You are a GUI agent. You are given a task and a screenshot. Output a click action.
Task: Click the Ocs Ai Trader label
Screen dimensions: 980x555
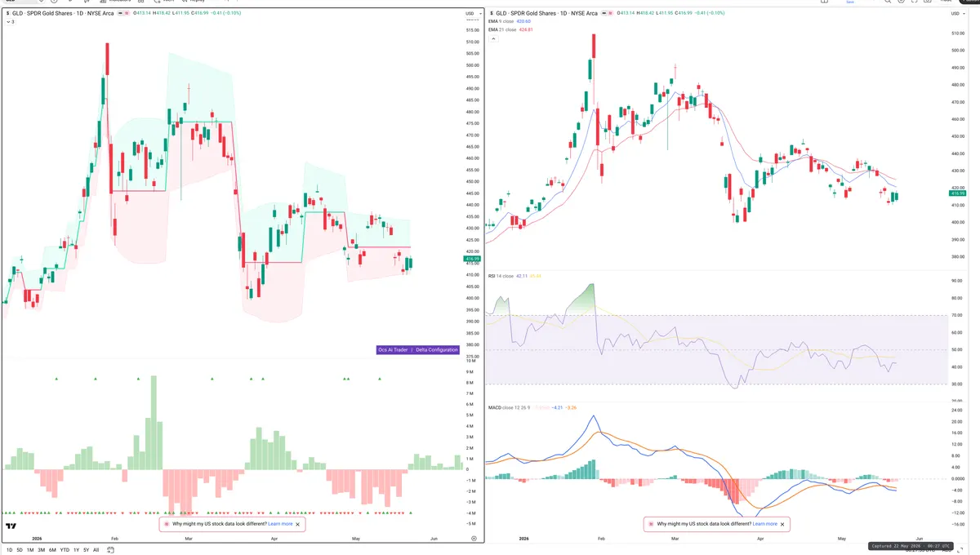coord(392,349)
